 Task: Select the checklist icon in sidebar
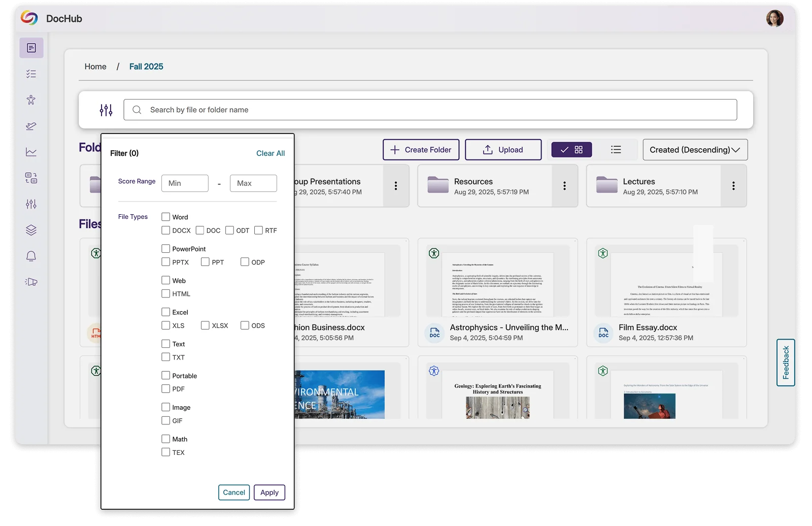click(x=31, y=74)
